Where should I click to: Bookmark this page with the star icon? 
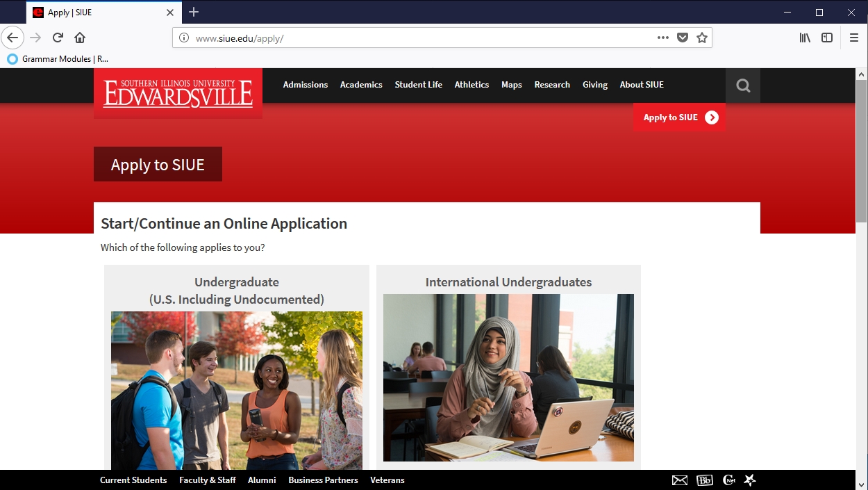(x=702, y=38)
